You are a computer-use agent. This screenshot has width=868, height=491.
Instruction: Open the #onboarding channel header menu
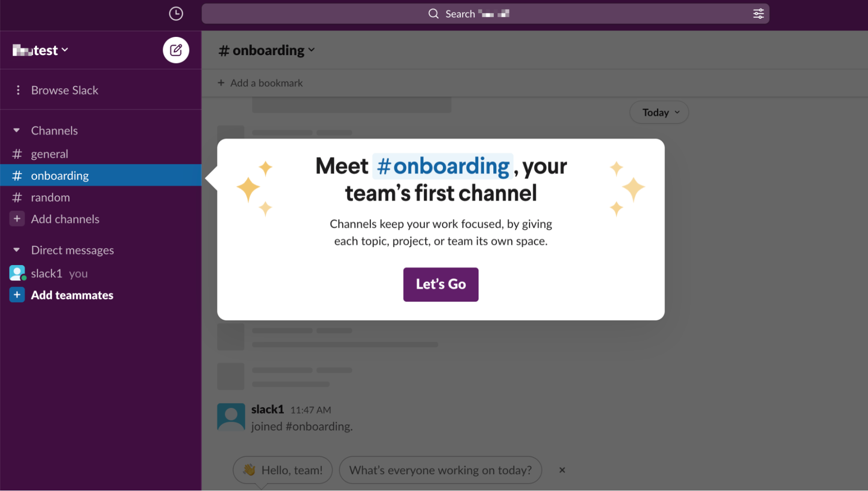tap(311, 50)
